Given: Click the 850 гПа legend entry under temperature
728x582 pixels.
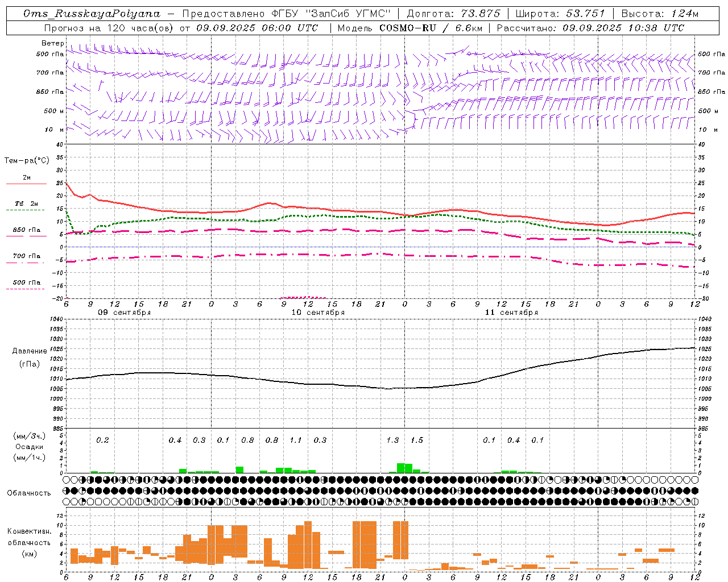Looking at the screenshot, I should coord(27,230).
